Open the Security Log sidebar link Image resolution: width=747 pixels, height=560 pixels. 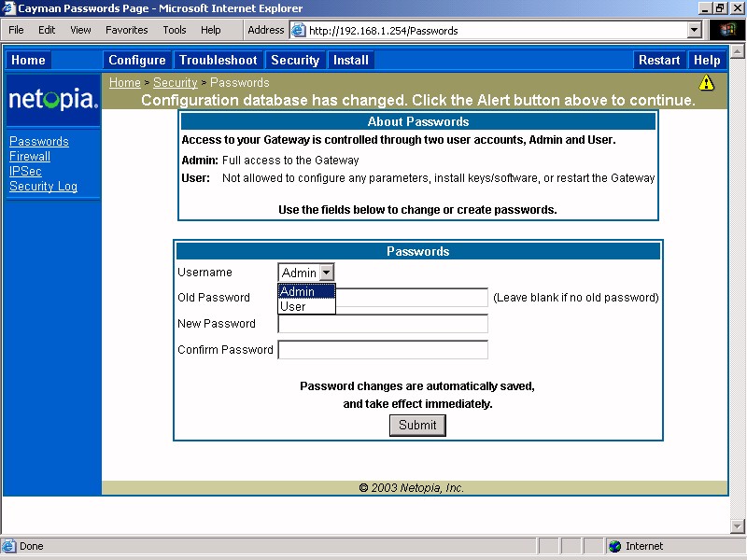43,186
